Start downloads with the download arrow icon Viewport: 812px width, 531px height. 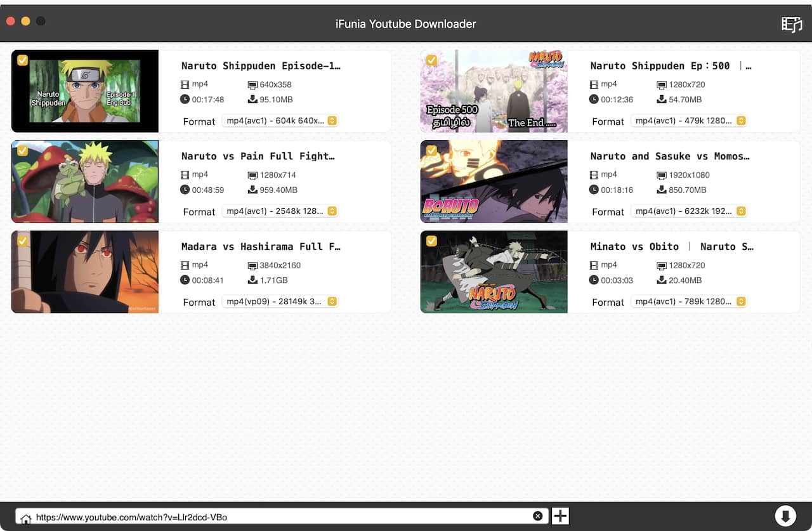785,516
